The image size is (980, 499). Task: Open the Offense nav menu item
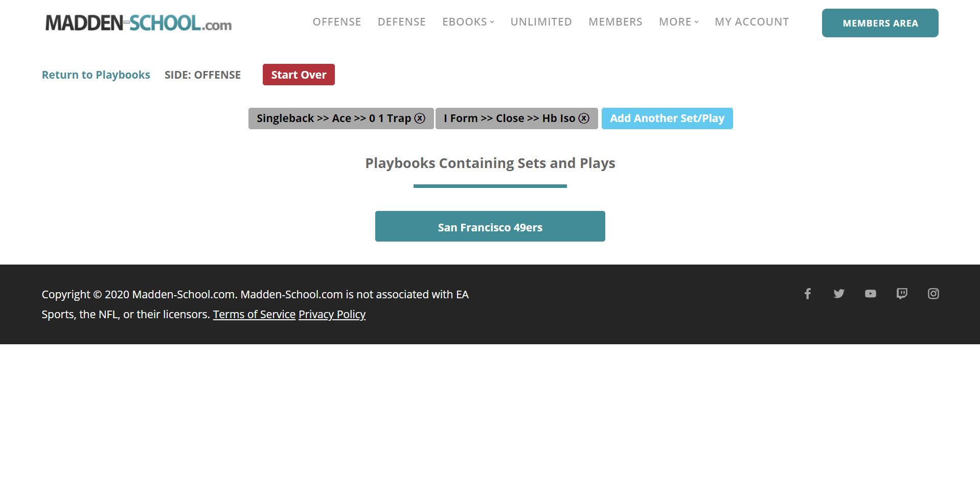click(337, 22)
